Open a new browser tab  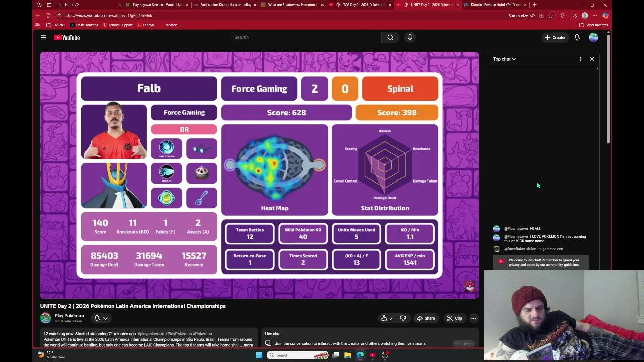(x=534, y=5)
